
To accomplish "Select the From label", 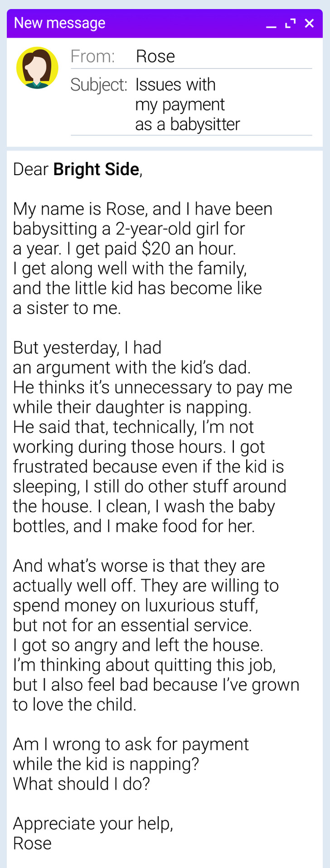I will (x=92, y=56).
